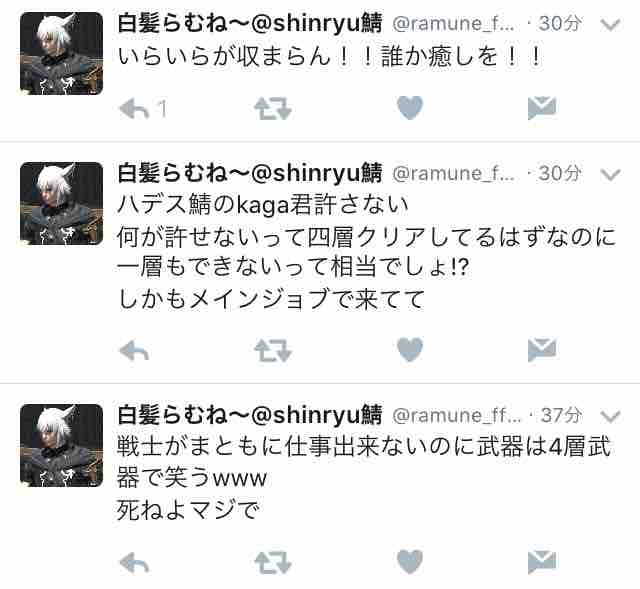
Task: Send いらいらが収まらん tweet via direct message
Action: [x=542, y=108]
